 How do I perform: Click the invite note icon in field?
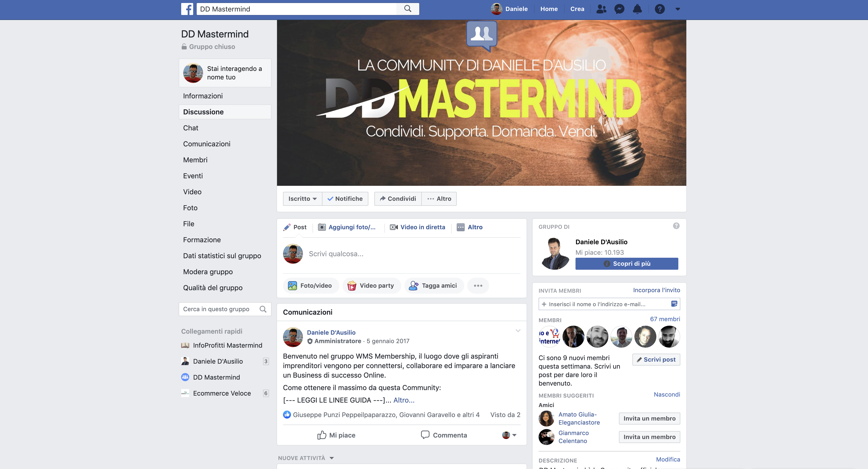tap(674, 304)
